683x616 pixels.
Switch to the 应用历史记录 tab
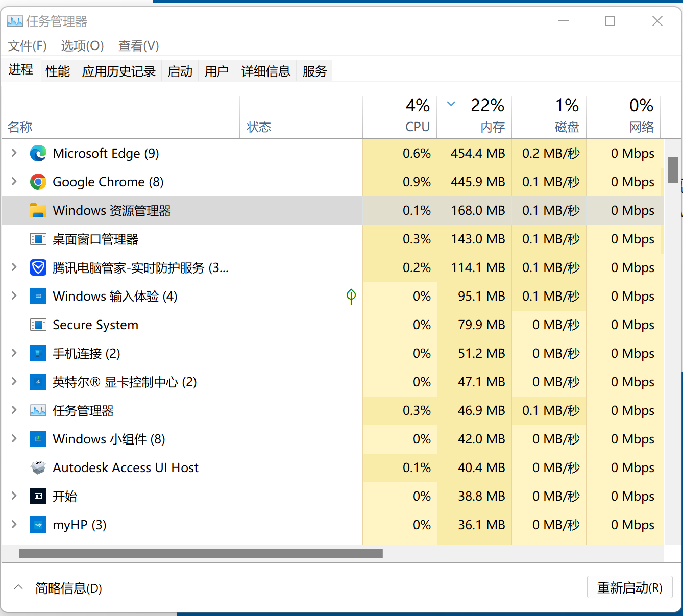click(119, 71)
